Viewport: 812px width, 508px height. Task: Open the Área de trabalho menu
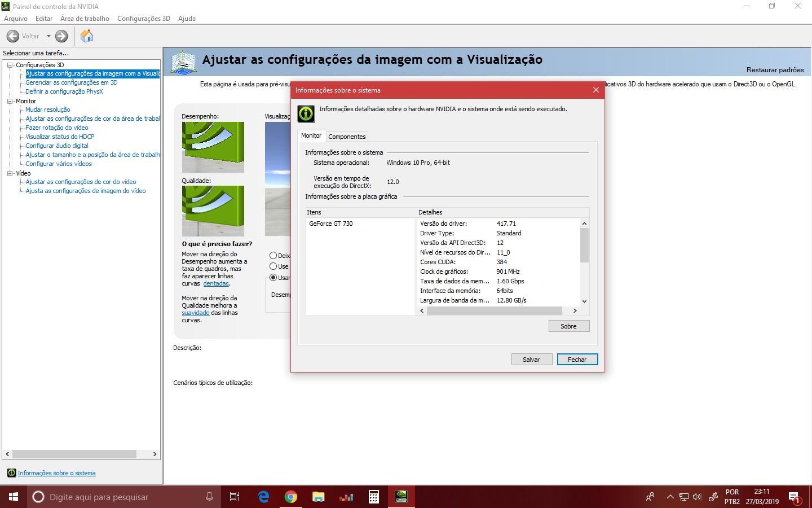pos(85,18)
